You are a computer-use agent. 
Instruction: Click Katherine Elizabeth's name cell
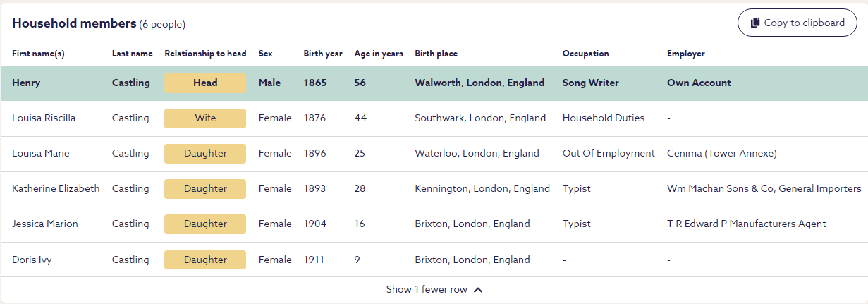click(56, 188)
